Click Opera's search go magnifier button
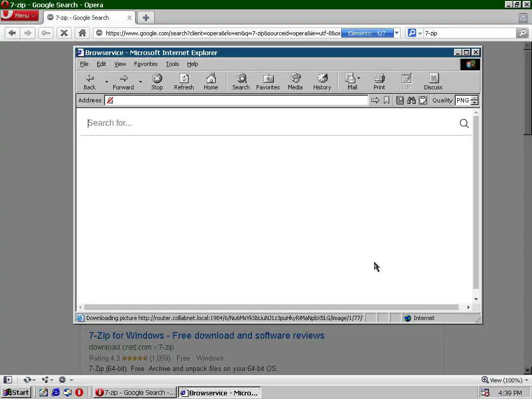Screen dimensions: 532x399 tap(523, 33)
